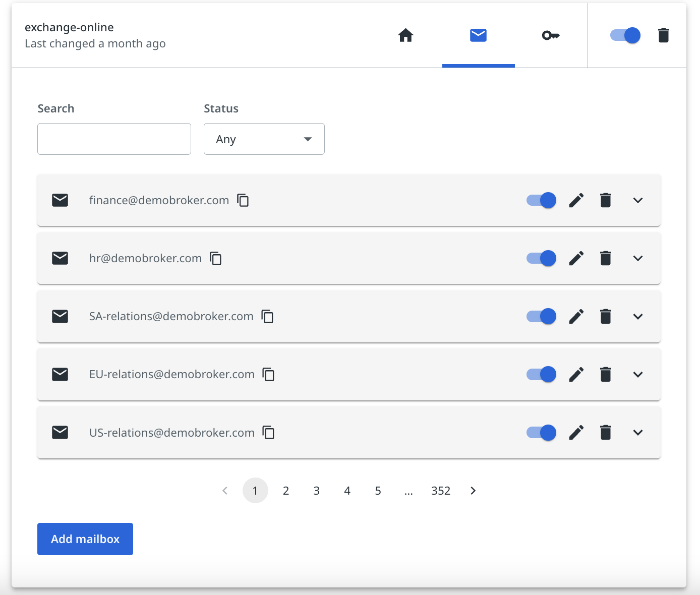The image size is (700, 595).
Task: Edit the finance mailbox entry
Action: click(576, 200)
